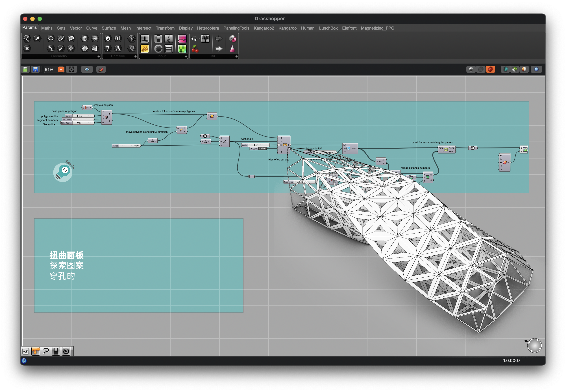Expand the Input panel group
The image size is (566, 392).
[186, 56]
